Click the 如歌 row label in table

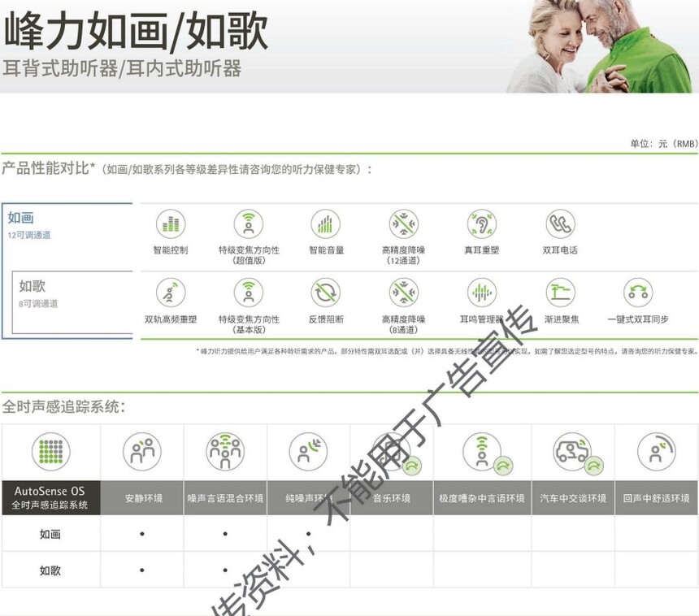[x=50, y=570]
